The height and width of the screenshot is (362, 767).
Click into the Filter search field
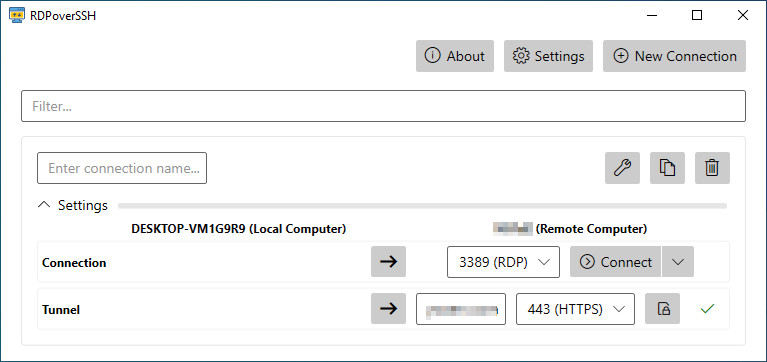coord(383,106)
